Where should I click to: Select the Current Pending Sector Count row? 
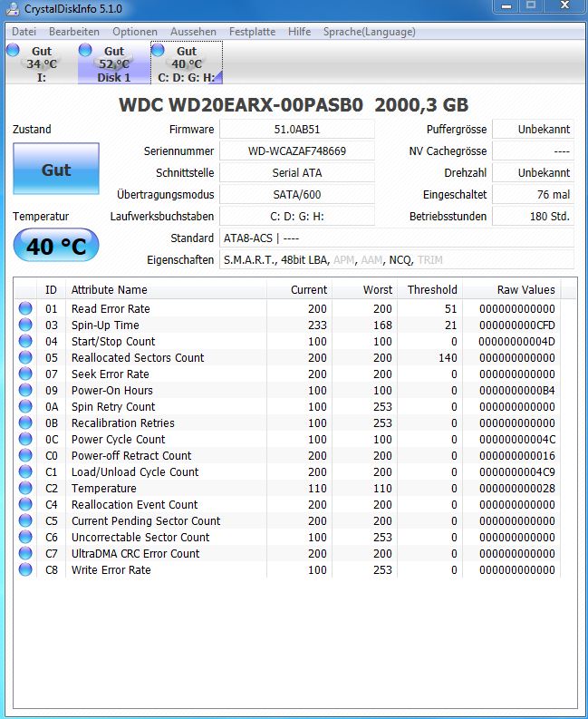point(287,521)
